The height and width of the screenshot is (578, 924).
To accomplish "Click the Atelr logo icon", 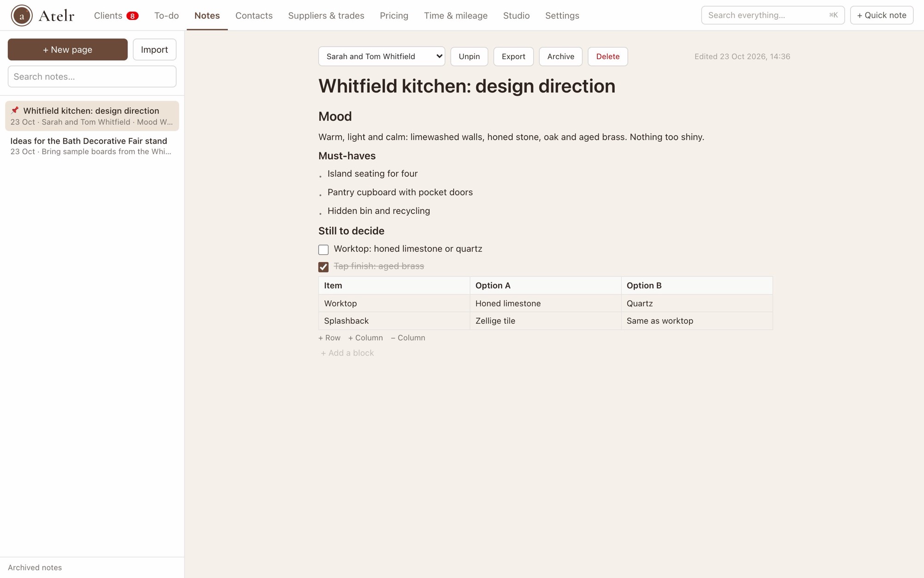I will tap(22, 15).
